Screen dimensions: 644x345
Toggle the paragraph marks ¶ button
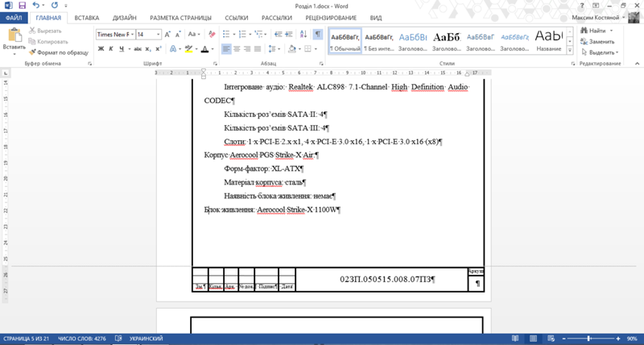317,35
